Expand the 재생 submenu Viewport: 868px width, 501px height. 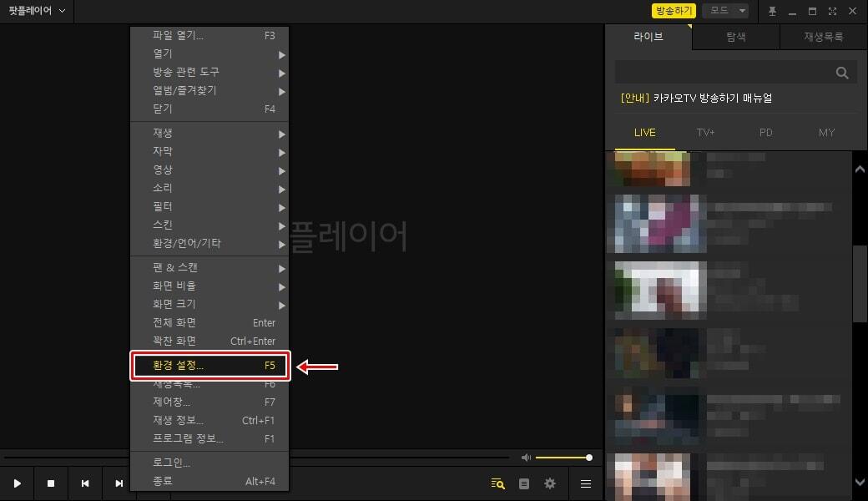pos(209,133)
